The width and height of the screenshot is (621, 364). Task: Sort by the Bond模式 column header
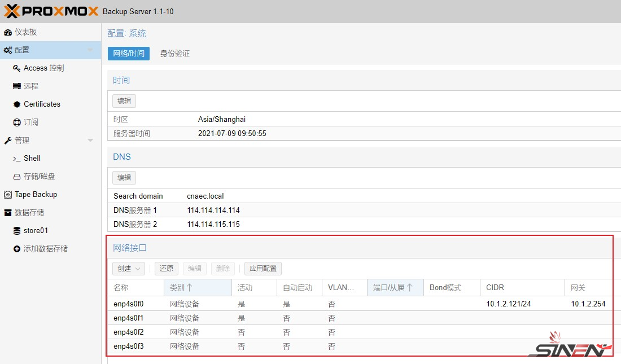pyautogui.click(x=452, y=288)
